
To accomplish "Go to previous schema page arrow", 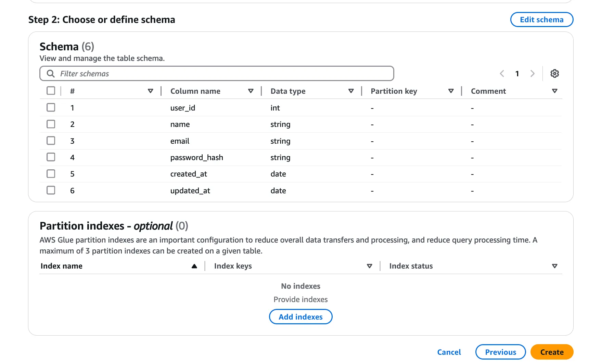I will click(x=502, y=74).
